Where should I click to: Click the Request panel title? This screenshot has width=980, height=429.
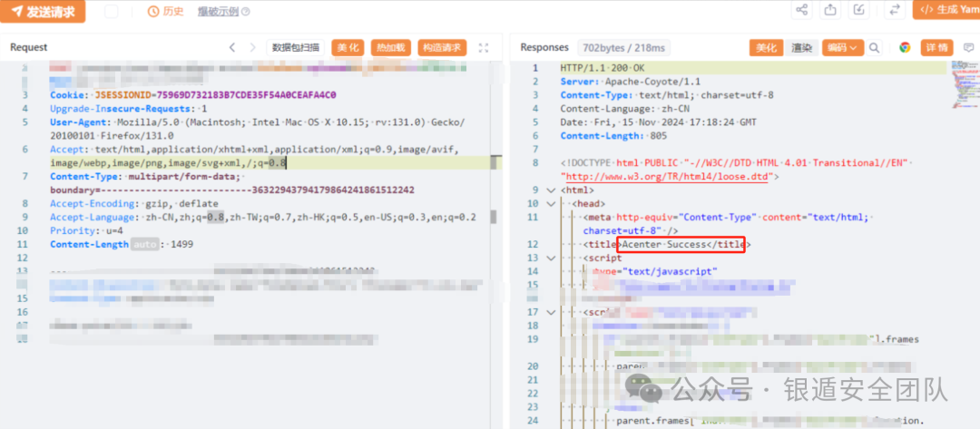click(x=29, y=47)
